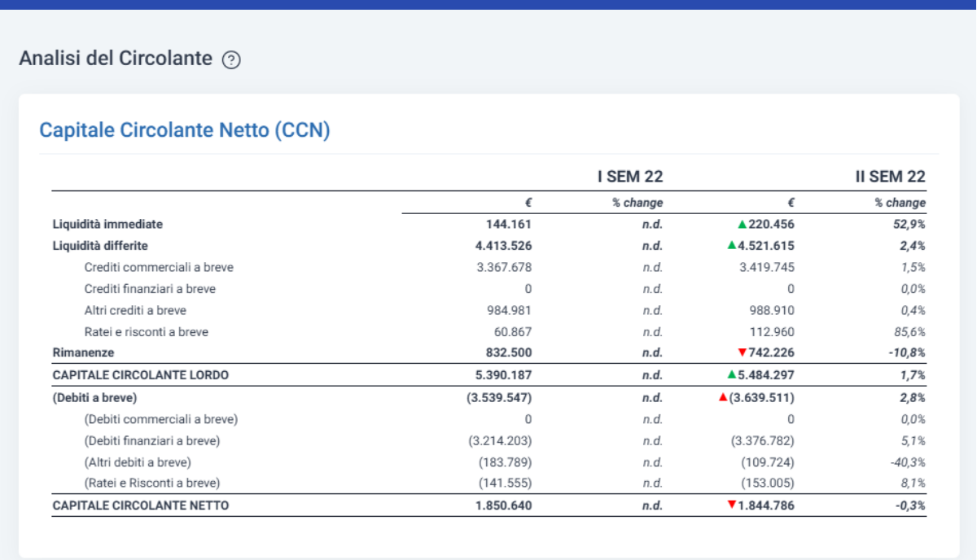The width and height of the screenshot is (977, 560).
Task: Click the value 112.960
Action: tap(772, 332)
